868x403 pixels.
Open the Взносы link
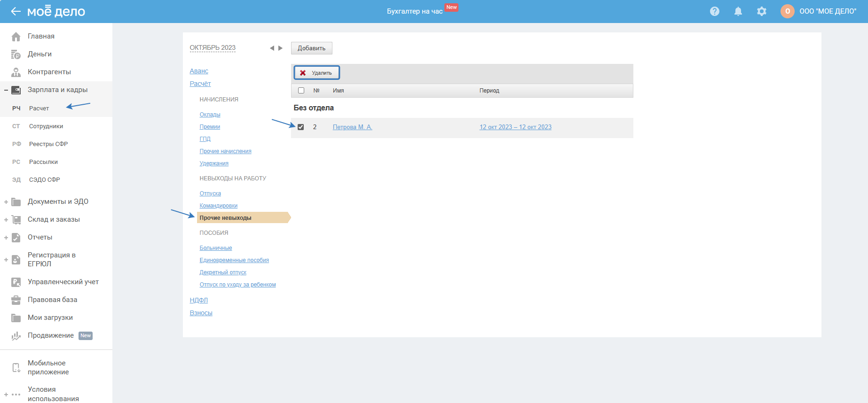coord(201,313)
